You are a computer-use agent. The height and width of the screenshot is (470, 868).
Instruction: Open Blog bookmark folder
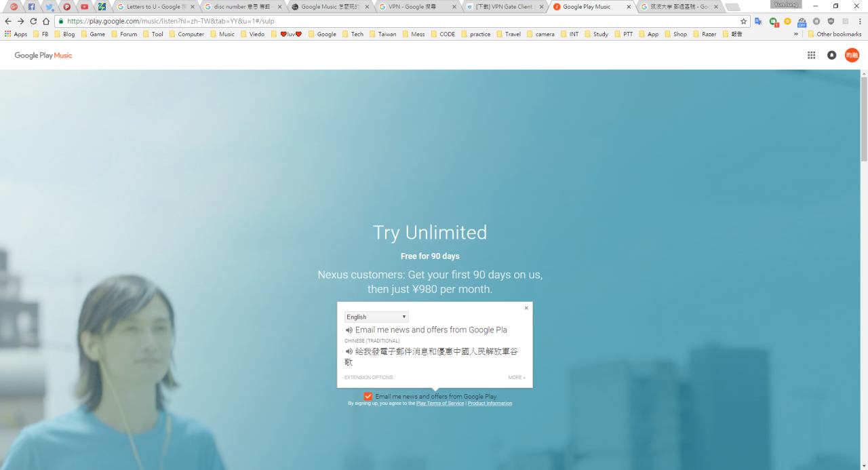point(64,34)
